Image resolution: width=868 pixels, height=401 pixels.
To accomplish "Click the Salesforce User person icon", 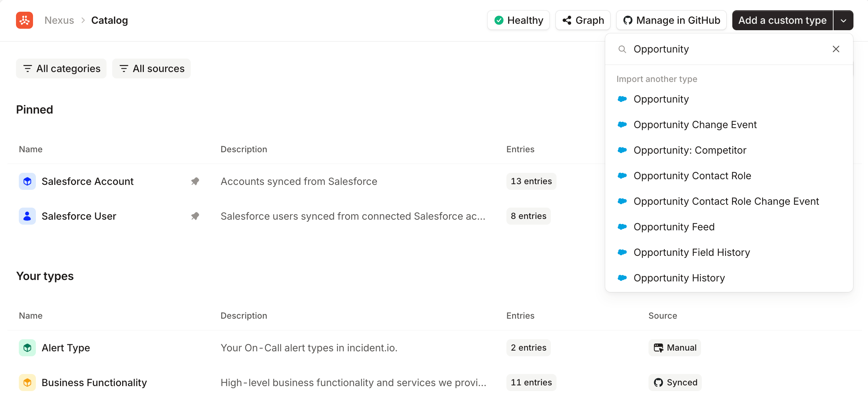I will click(27, 216).
